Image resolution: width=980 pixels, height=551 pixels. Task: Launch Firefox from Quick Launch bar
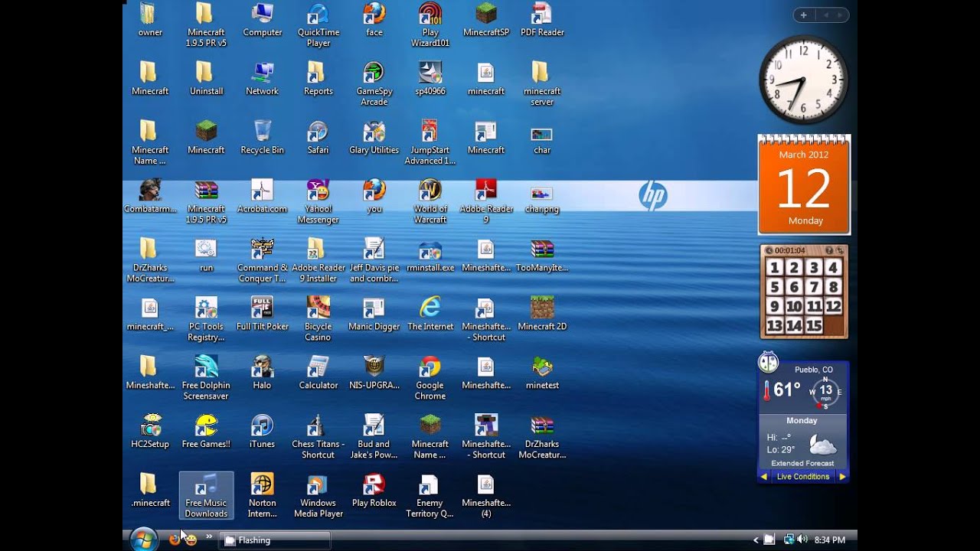pos(175,540)
